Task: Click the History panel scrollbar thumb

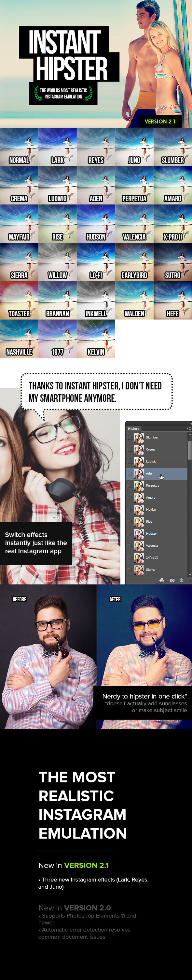Action: coord(190,450)
